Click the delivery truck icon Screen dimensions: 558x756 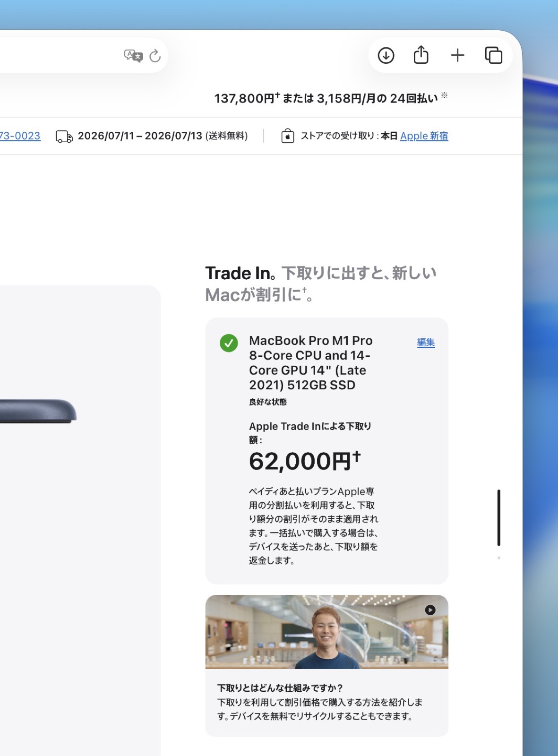click(x=64, y=137)
